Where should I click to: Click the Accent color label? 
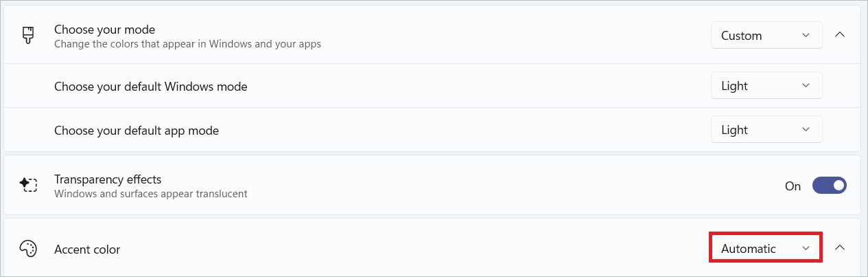[87, 250]
